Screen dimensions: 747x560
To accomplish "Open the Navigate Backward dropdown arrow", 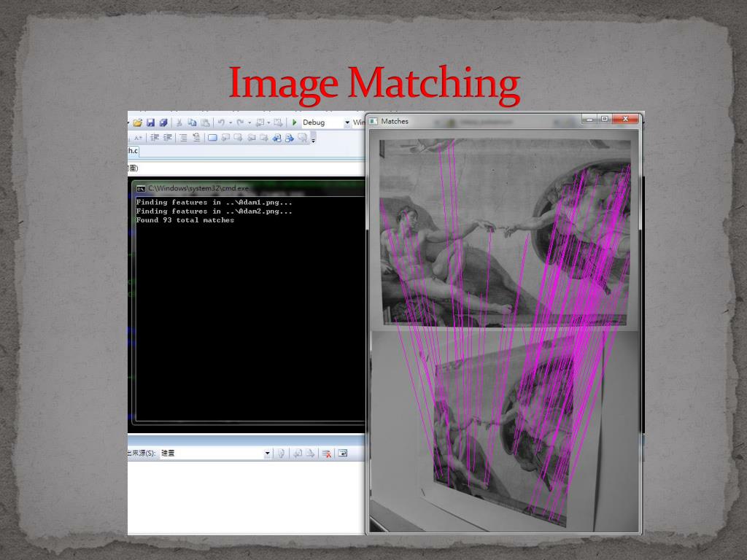I will click(268, 122).
